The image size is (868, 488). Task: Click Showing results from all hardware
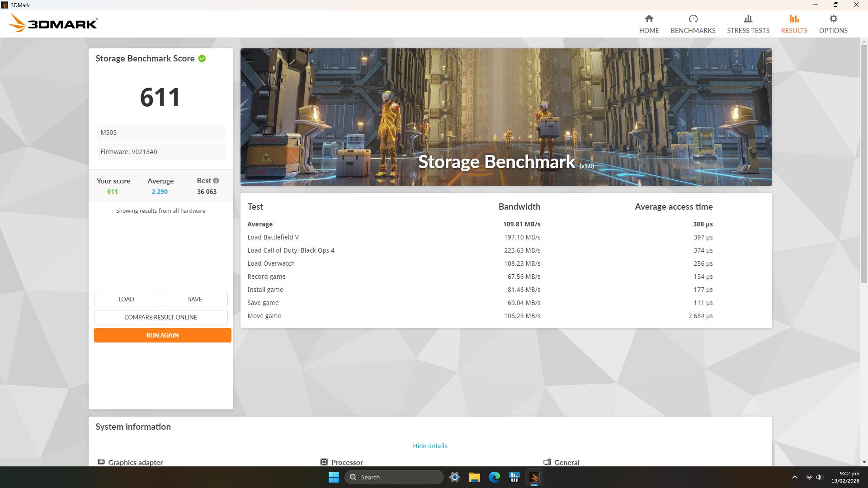click(160, 211)
